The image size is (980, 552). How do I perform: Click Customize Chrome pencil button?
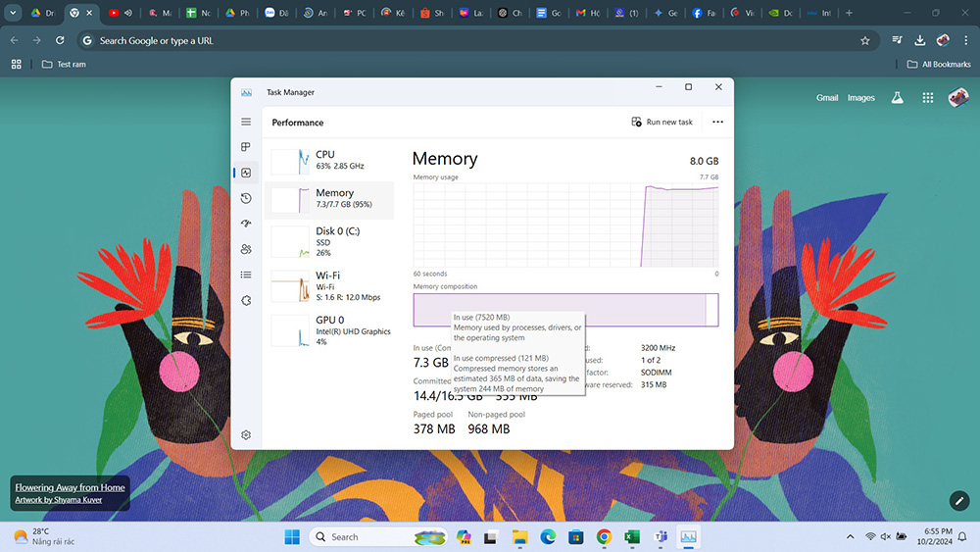coord(959,500)
